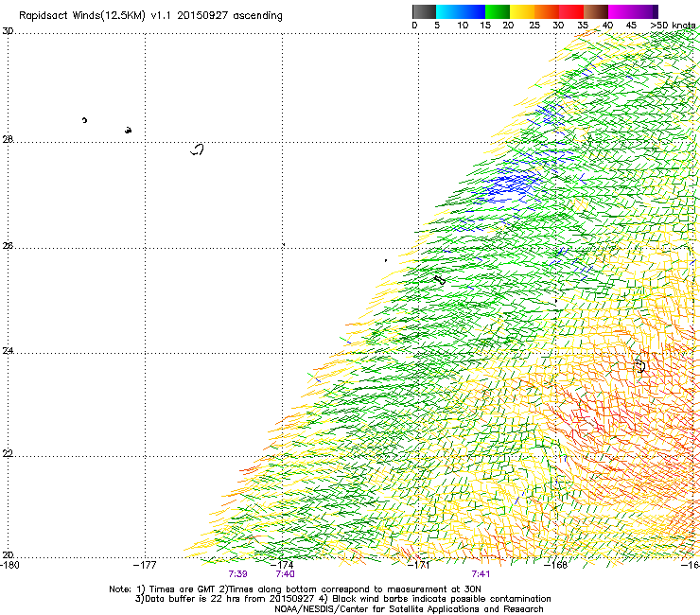Screen dimensions: 700x615
Task: Click the purple '7:41' time label
Action: [x=481, y=574]
